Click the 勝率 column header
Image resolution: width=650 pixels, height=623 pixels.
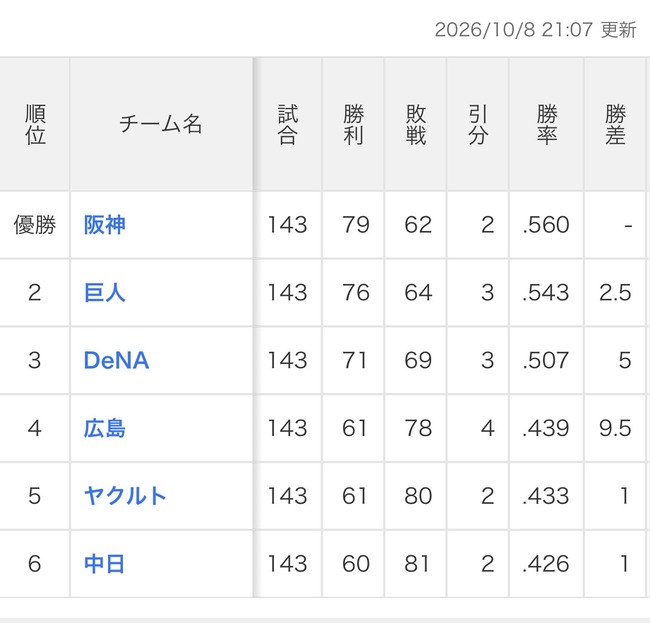[547, 124]
